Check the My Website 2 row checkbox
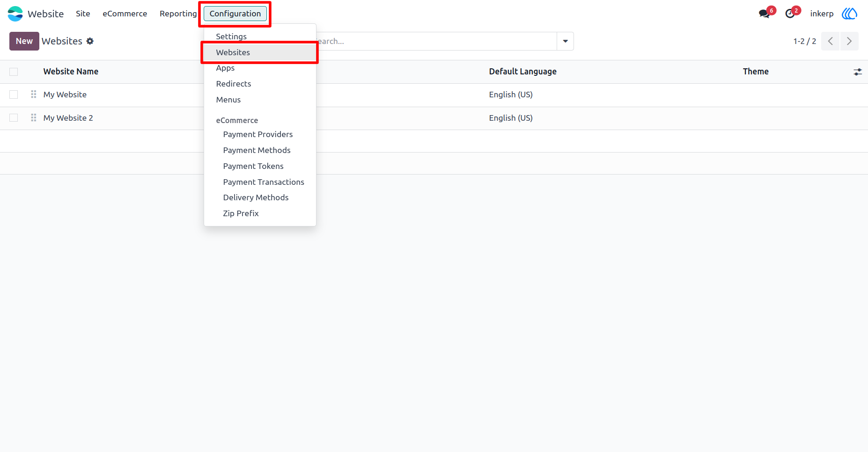Screen dimensions: 868x452 (x=14, y=118)
